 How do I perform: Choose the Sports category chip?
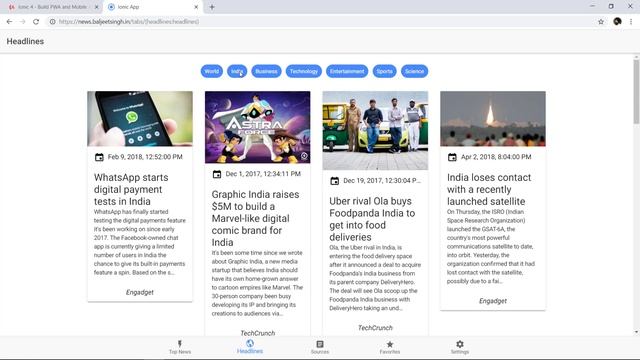coord(384,71)
